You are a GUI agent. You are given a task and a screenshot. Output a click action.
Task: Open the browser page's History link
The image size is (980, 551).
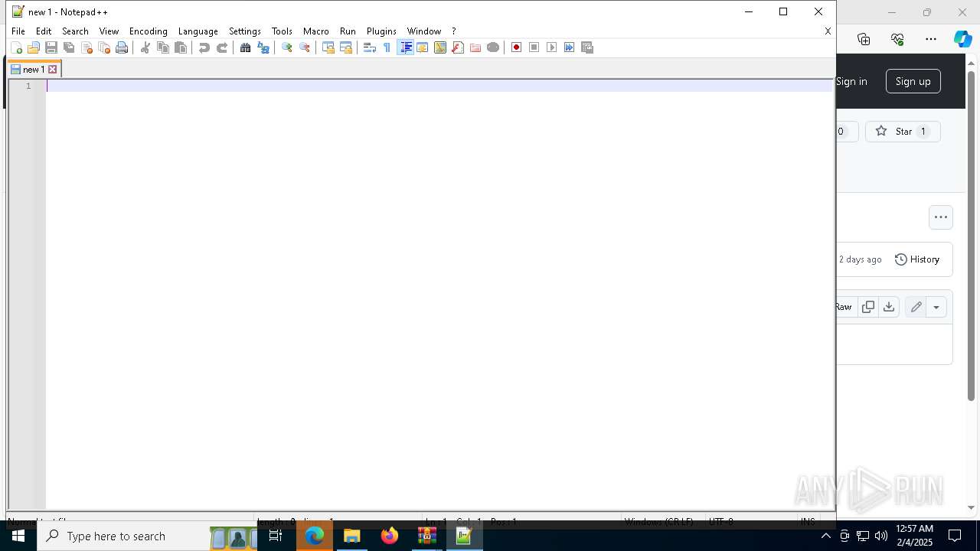[x=916, y=259]
